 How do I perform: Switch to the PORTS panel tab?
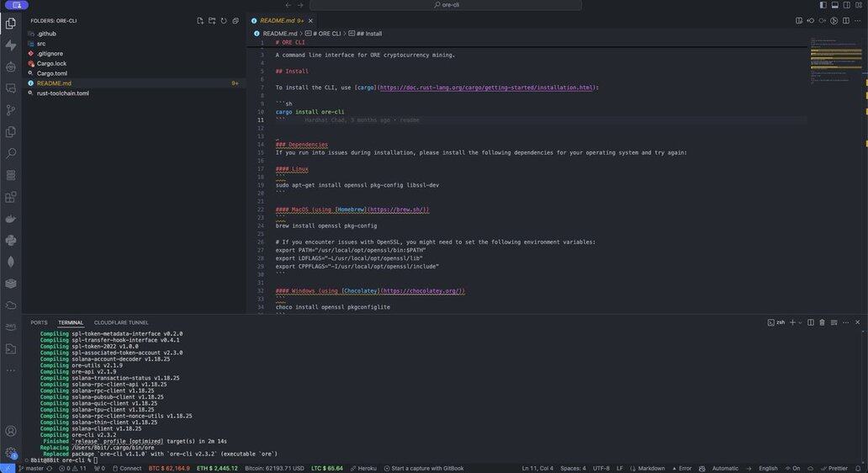(39, 322)
